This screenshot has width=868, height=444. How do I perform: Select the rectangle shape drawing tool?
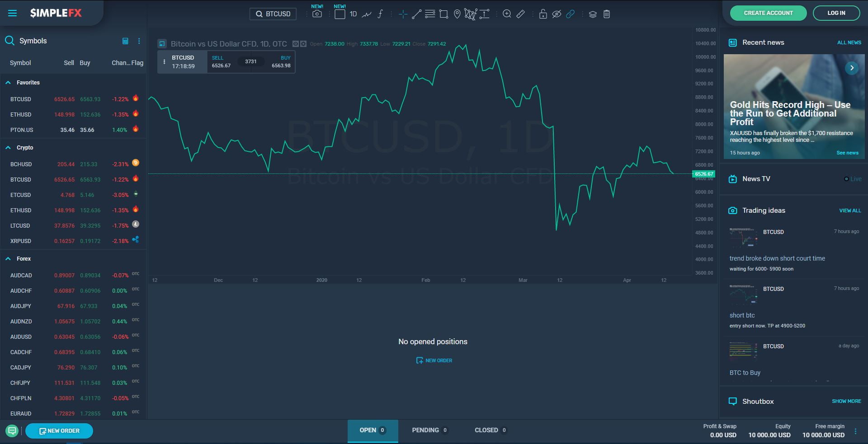[443, 14]
